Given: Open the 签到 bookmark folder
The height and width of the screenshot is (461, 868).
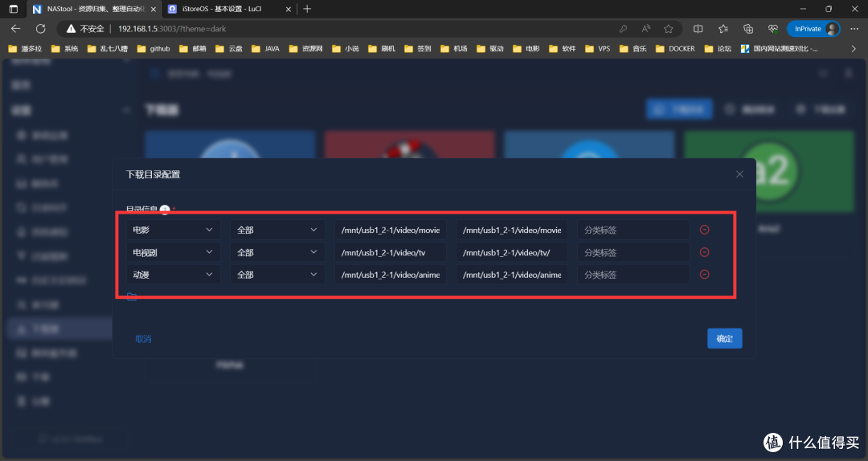Looking at the screenshot, I should (418, 49).
